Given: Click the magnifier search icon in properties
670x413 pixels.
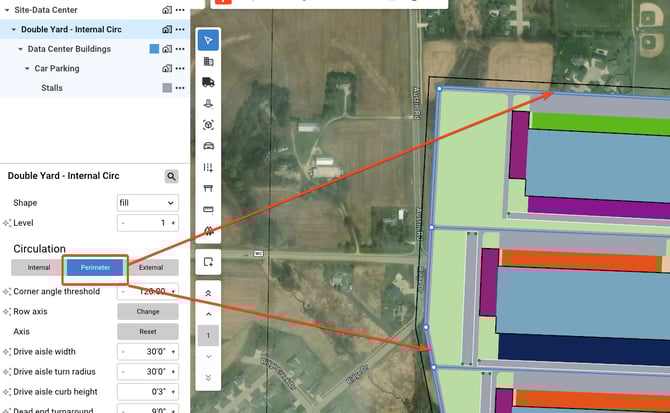Looking at the screenshot, I should pos(172,176).
